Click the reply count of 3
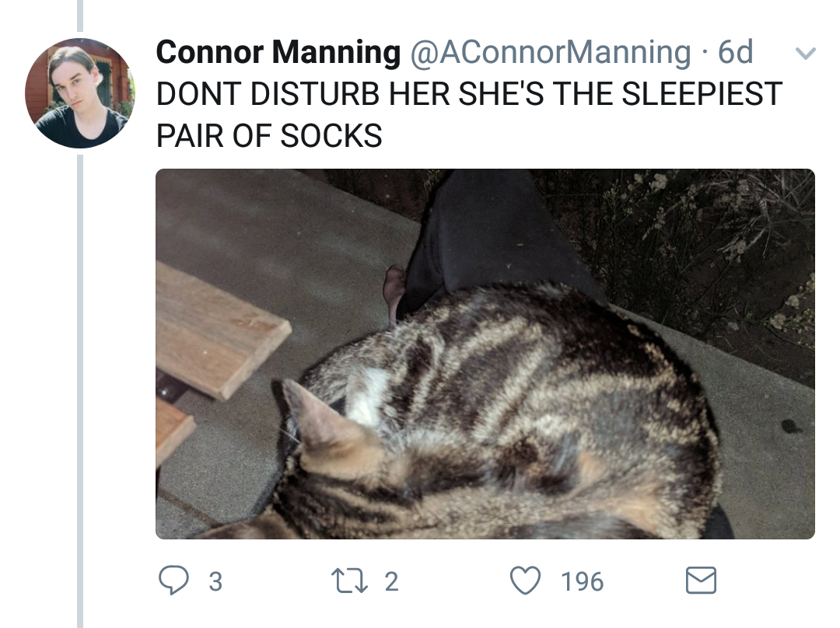840x628 pixels. click(215, 581)
